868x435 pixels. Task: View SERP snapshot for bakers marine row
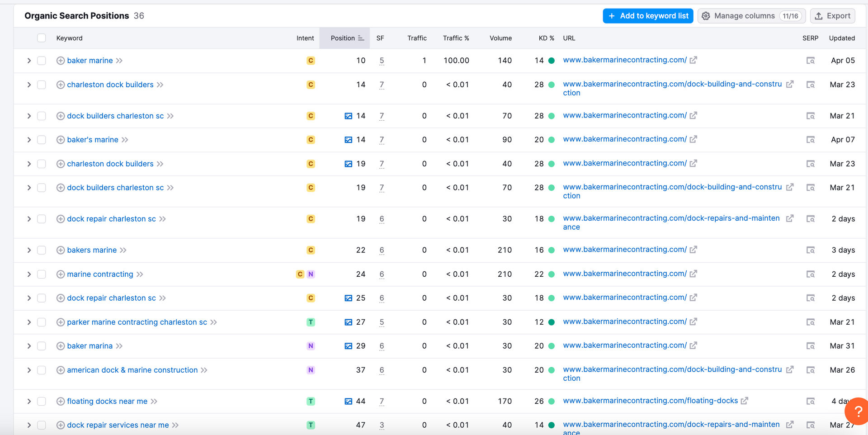click(811, 250)
